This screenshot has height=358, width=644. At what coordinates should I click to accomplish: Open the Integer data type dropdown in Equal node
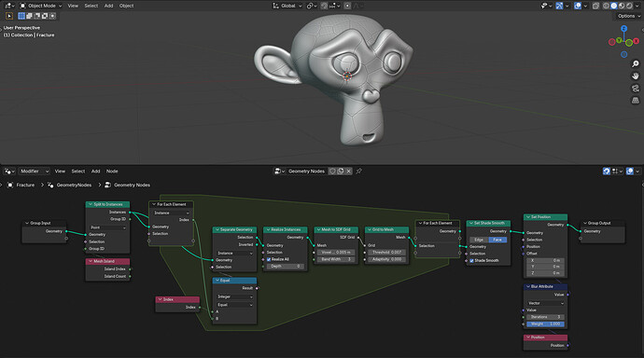pyautogui.click(x=234, y=296)
